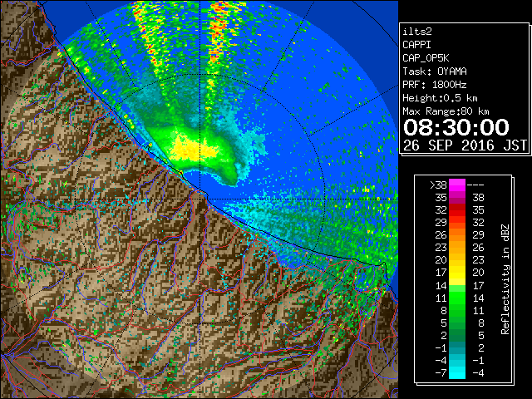Click the 'Height:0.5 km' text

[440, 98]
